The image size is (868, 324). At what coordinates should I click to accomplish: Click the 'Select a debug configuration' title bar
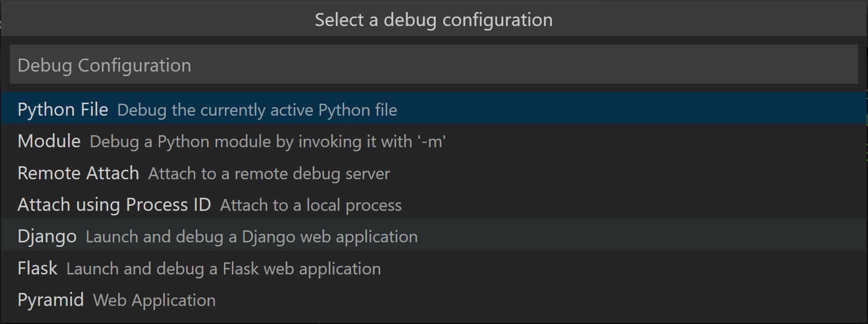(x=434, y=19)
